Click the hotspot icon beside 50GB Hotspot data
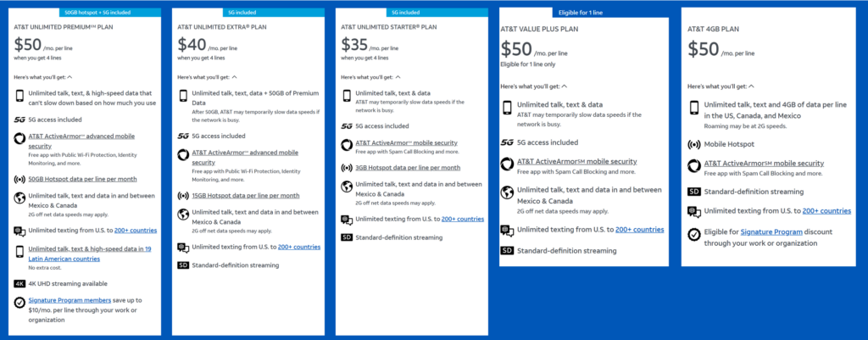 point(20,179)
